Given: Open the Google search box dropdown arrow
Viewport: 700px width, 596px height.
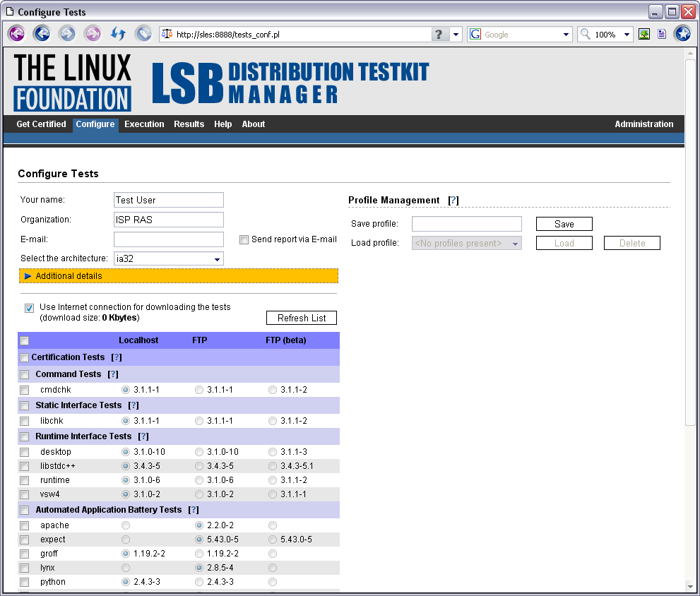Looking at the screenshot, I should coord(566,35).
